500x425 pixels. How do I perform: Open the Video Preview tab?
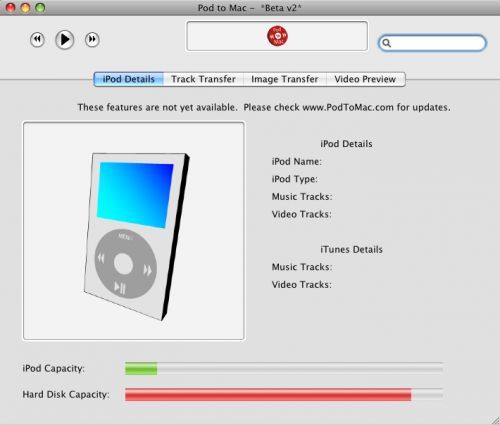click(365, 79)
